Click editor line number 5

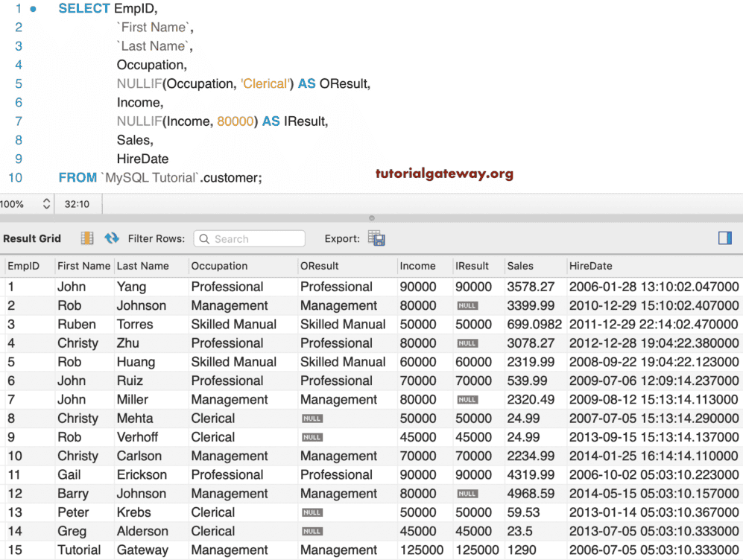point(19,84)
